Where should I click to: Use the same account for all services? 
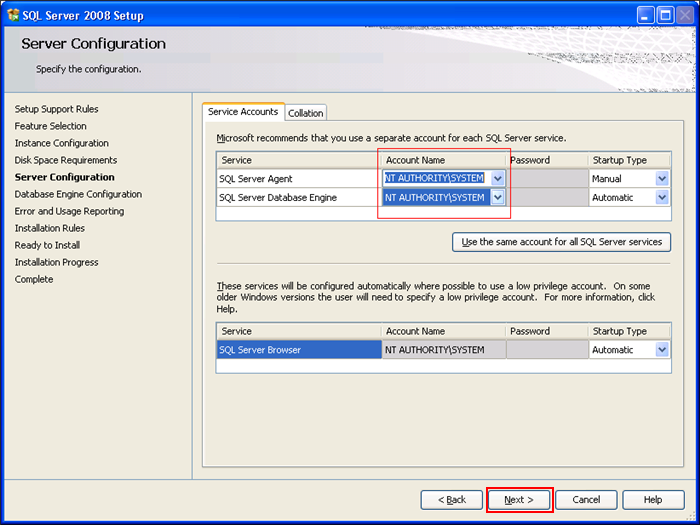click(x=561, y=242)
